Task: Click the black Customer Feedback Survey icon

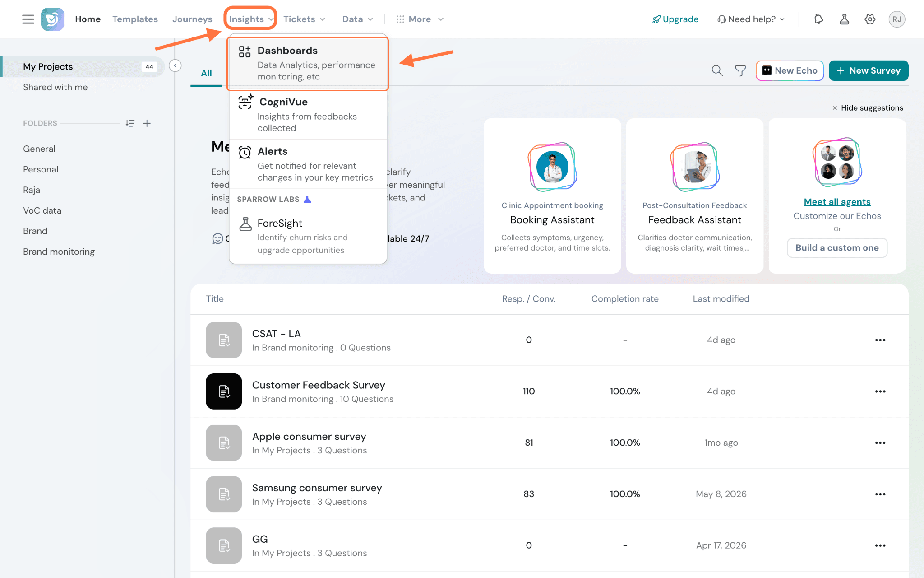Action: coord(224,392)
